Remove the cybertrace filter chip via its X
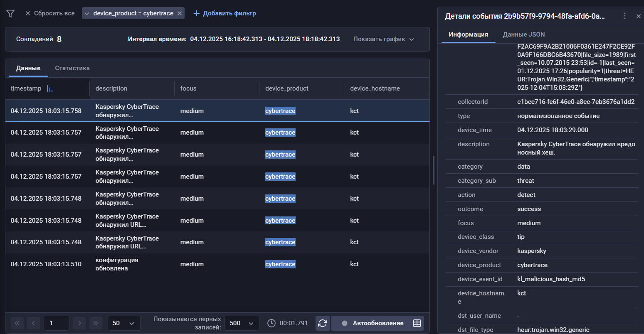The image size is (644, 334). click(x=179, y=13)
